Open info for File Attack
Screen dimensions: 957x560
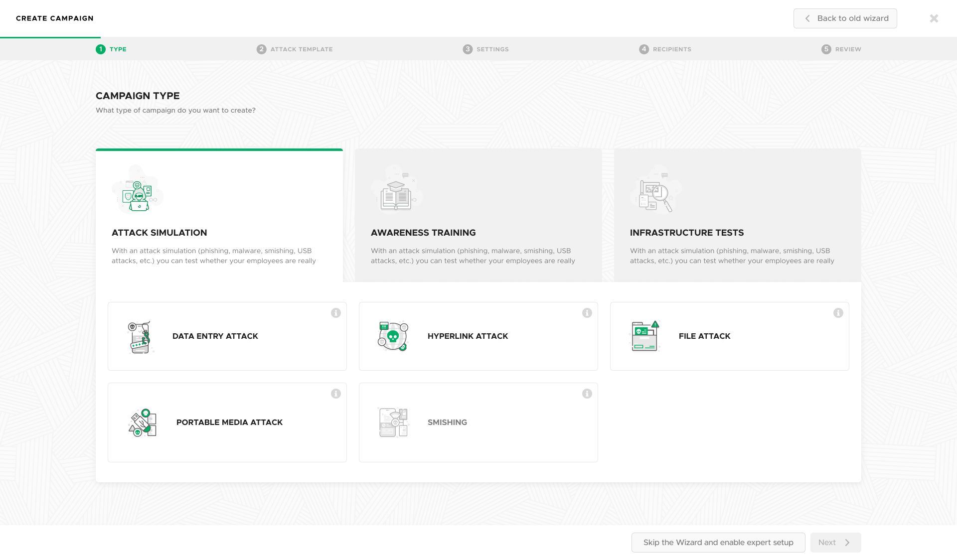coord(838,313)
